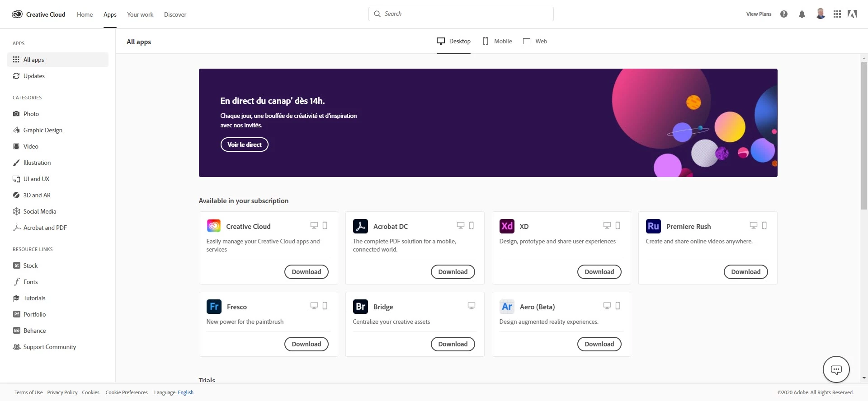
Task: Go to the Discover tab
Action: [x=175, y=14]
